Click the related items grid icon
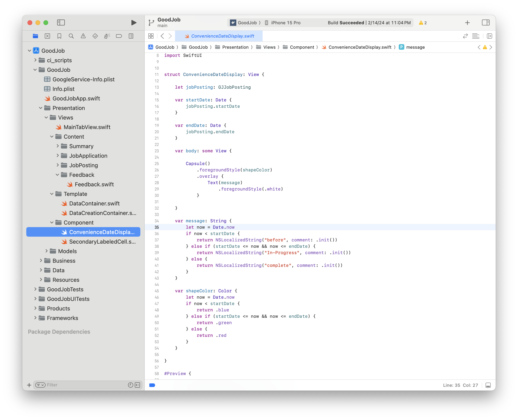Viewport: 518px width, 420px height. (151, 36)
